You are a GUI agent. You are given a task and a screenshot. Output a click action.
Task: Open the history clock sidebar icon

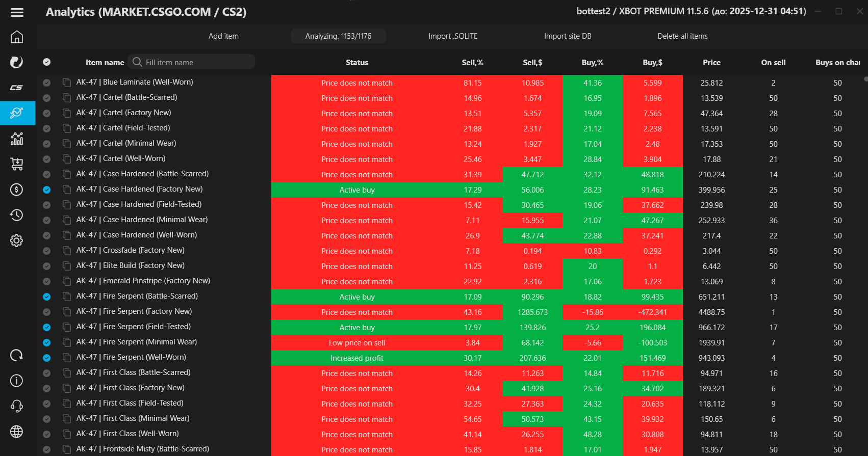point(17,215)
